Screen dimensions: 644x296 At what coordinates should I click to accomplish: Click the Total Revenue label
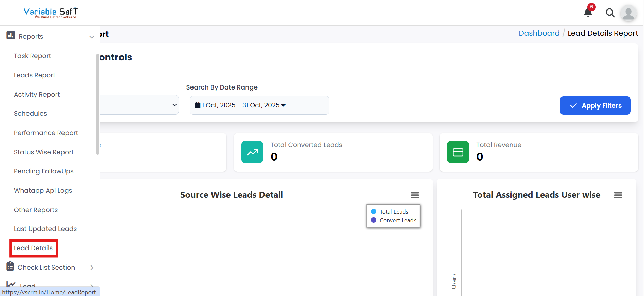click(499, 145)
